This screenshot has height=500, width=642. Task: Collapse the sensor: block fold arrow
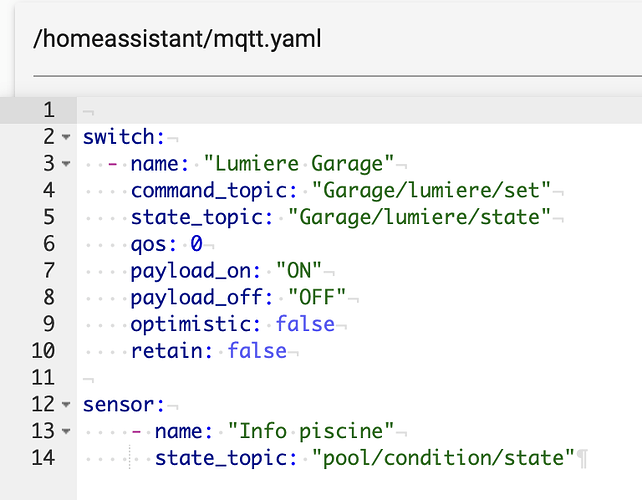pyautogui.click(x=66, y=406)
